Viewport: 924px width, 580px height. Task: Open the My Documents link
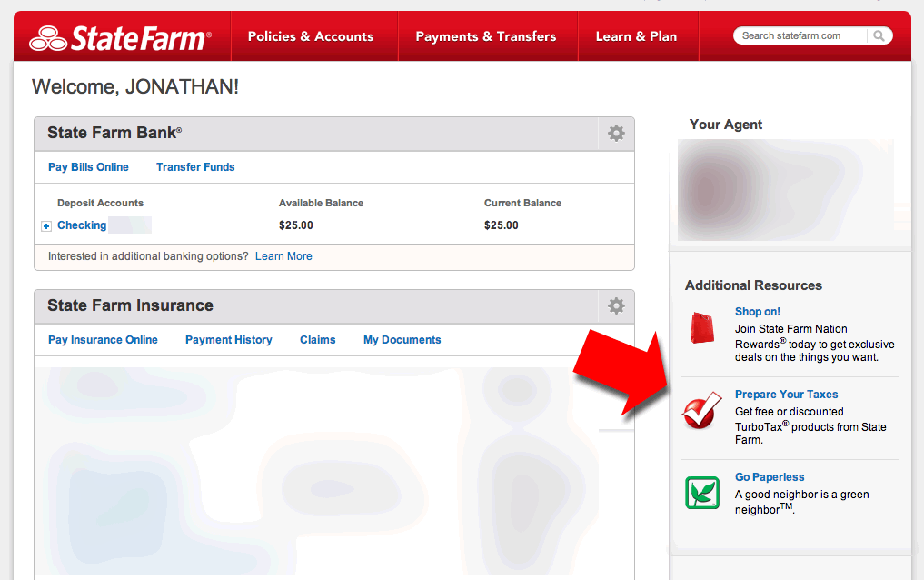point(402,340)
